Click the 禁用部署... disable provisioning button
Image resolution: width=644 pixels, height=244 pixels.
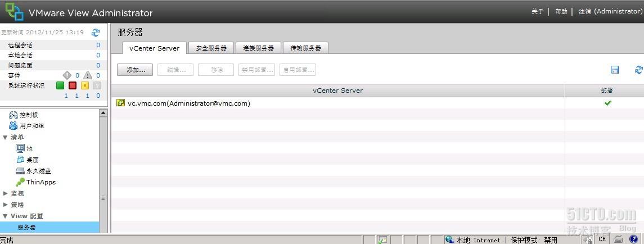click(x=256, y=70)
